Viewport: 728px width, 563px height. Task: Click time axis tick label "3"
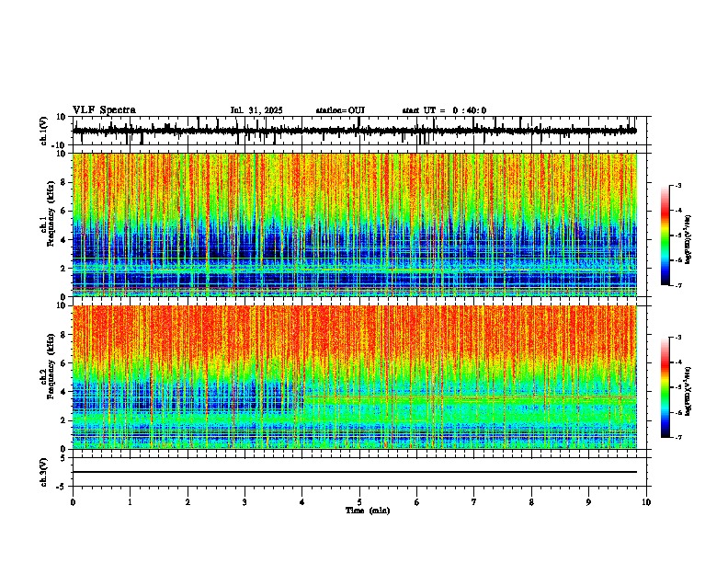click(245, 502)
